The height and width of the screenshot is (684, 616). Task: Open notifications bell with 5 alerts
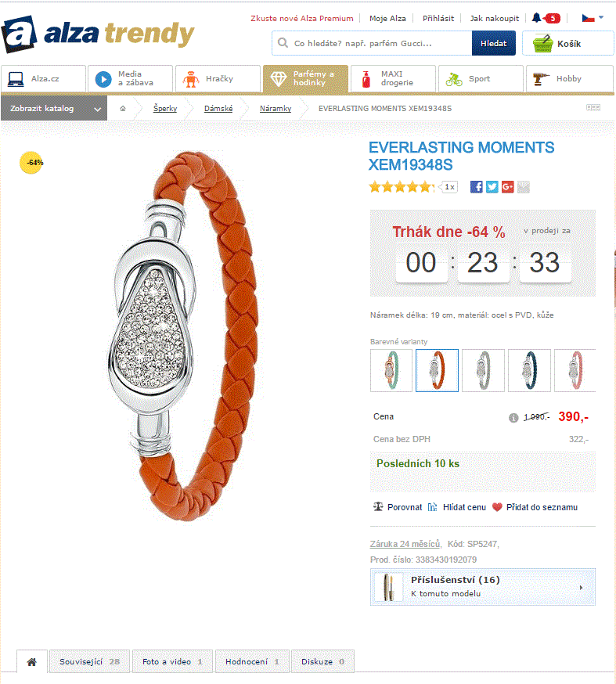(x=546, y=18)
